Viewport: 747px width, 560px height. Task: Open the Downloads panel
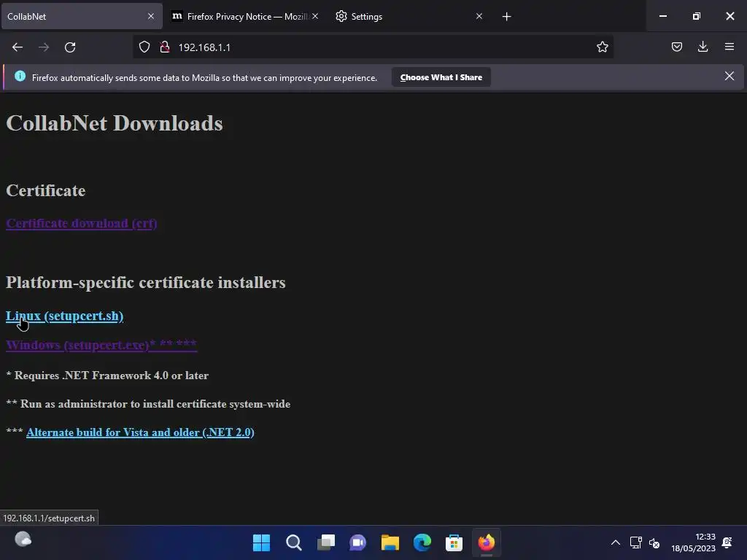[703, 47]
